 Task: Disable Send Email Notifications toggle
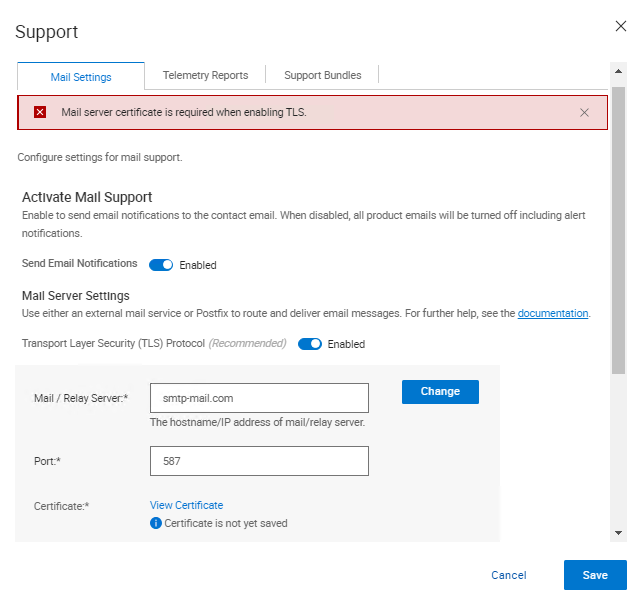coord(161,265)
